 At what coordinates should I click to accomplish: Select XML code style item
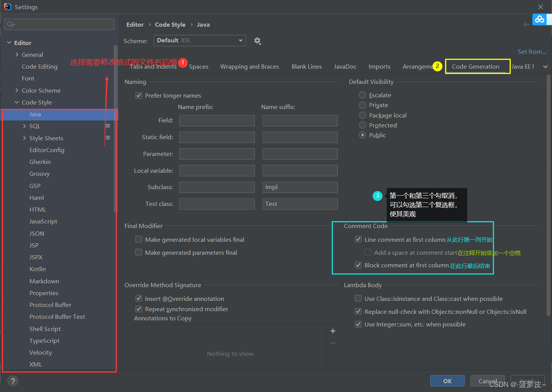pos(36,364)
